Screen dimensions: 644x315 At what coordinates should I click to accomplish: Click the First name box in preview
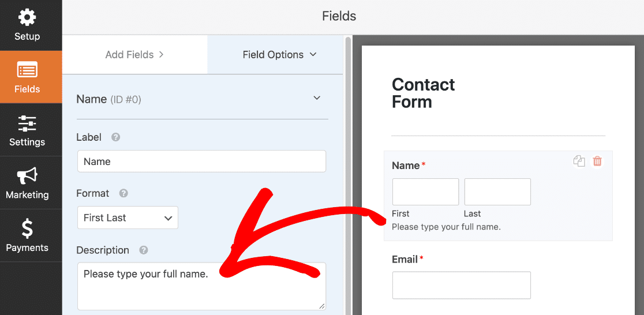coord(425,192)
